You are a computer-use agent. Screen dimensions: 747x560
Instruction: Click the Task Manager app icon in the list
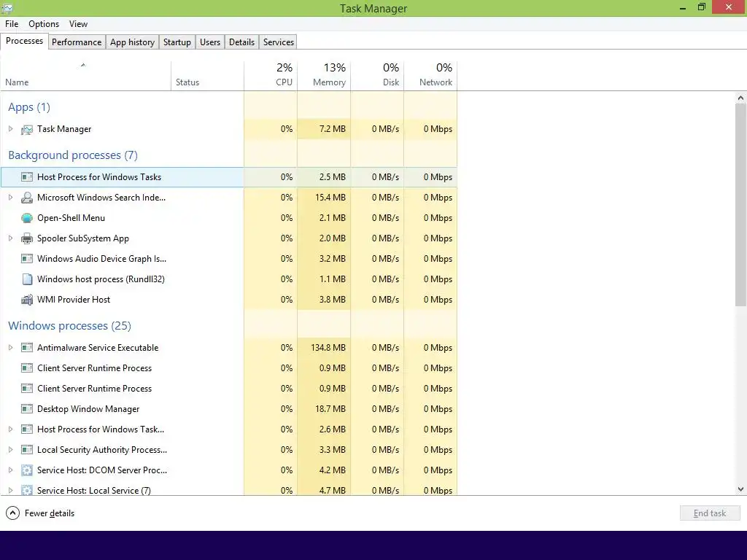[27, 129]
